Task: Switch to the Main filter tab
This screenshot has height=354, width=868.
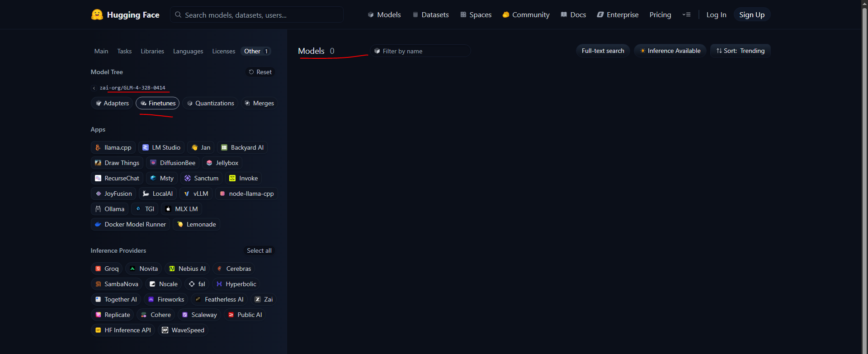Action: click(101, 51)
